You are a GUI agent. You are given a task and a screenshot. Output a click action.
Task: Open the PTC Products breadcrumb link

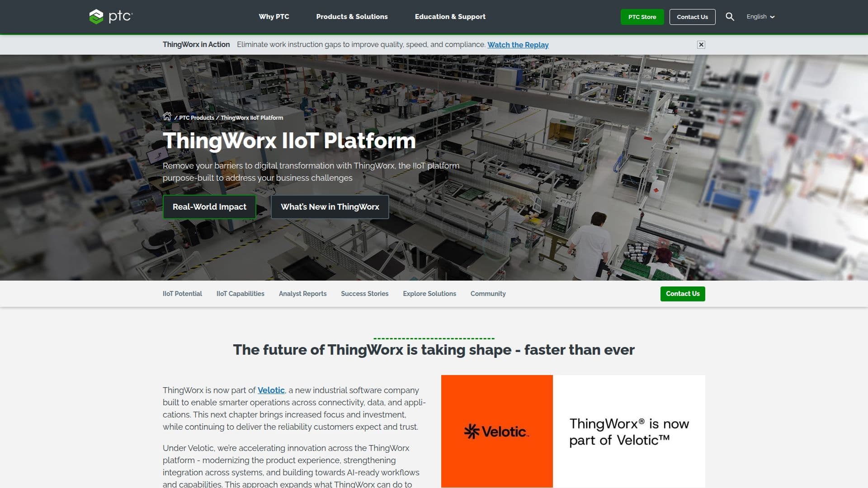click(197, 117)
